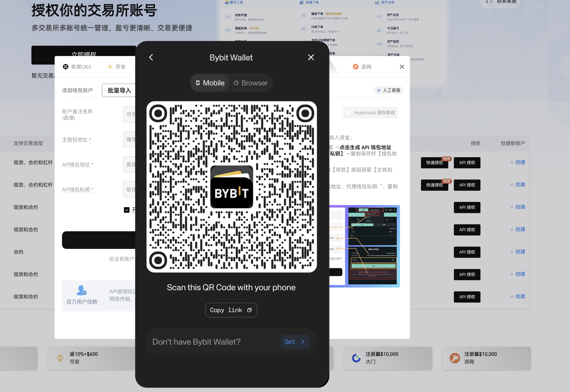Click the Binance icon in the exchange tabs
Screen dimensions: 570x392
[110, 67]
